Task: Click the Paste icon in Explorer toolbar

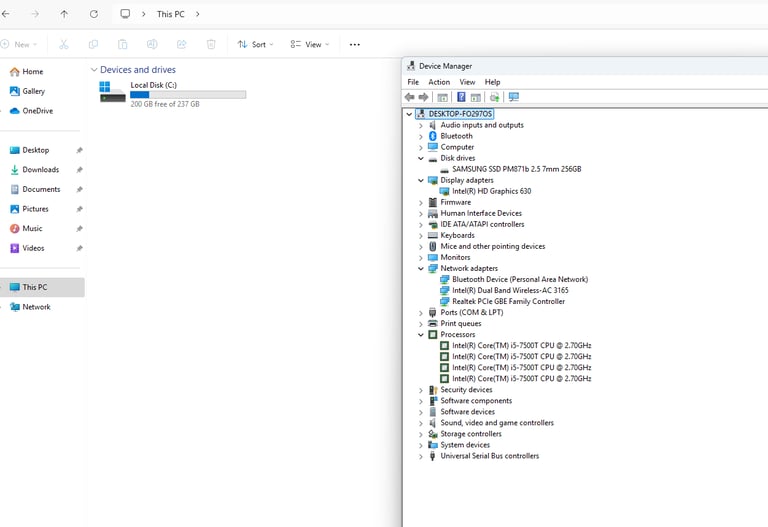Action: [122, 45]
